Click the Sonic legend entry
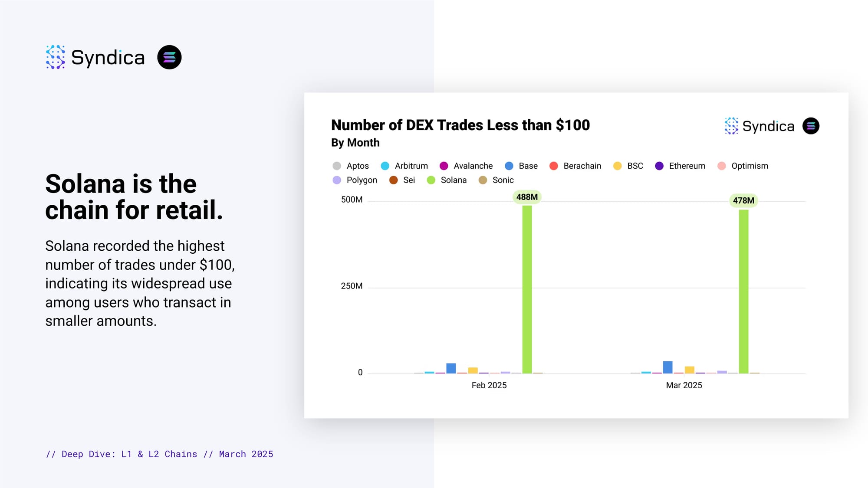 [x=496, y=180]
